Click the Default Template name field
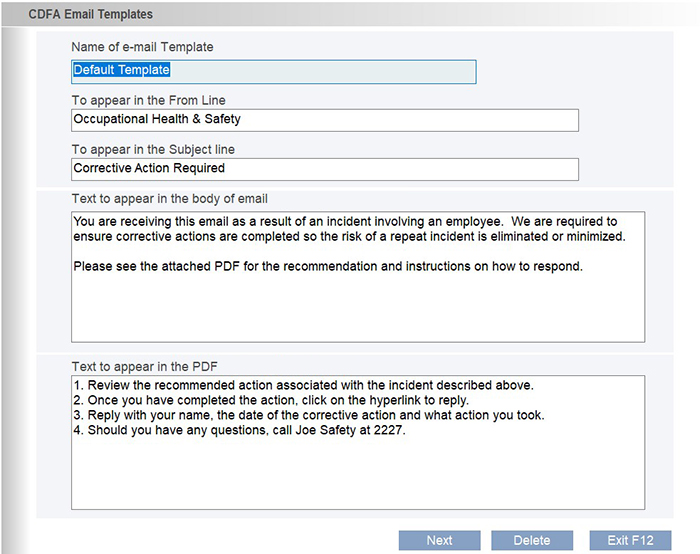 coord(273,71)
